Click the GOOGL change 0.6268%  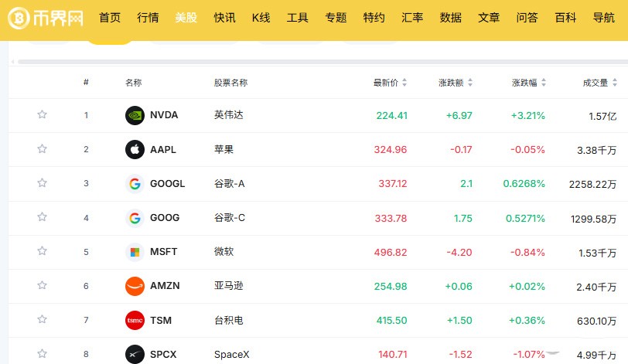pyautogui.click(x=524, y=184)
